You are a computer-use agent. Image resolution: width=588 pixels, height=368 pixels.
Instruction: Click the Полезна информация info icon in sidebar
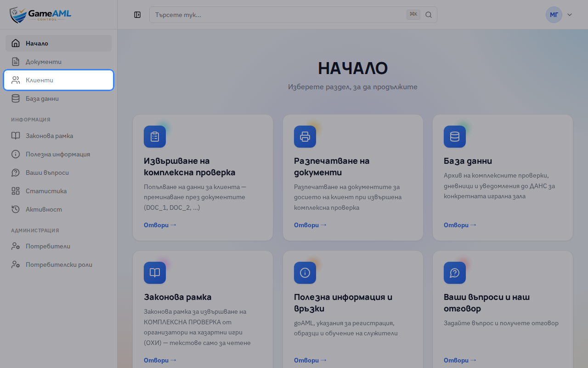(x=16, y=154)
